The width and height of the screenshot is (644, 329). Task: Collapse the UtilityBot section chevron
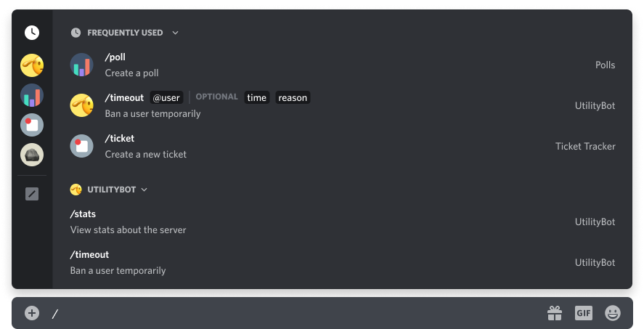coord(144,190)
